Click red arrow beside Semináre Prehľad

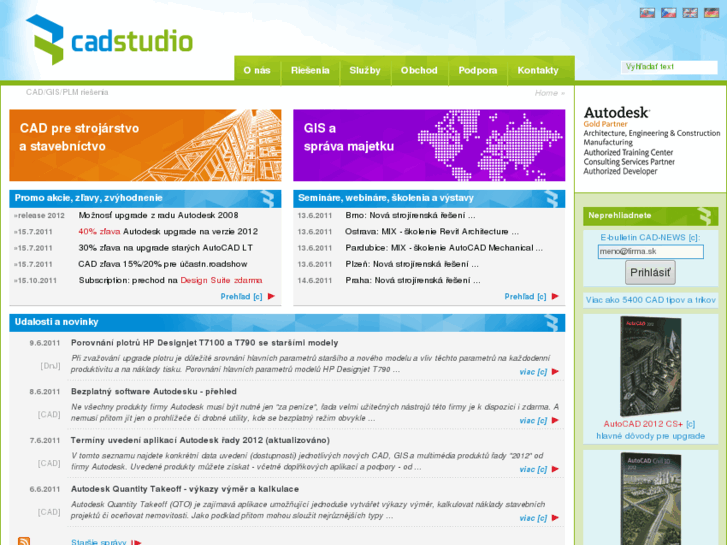click(555, 296)
